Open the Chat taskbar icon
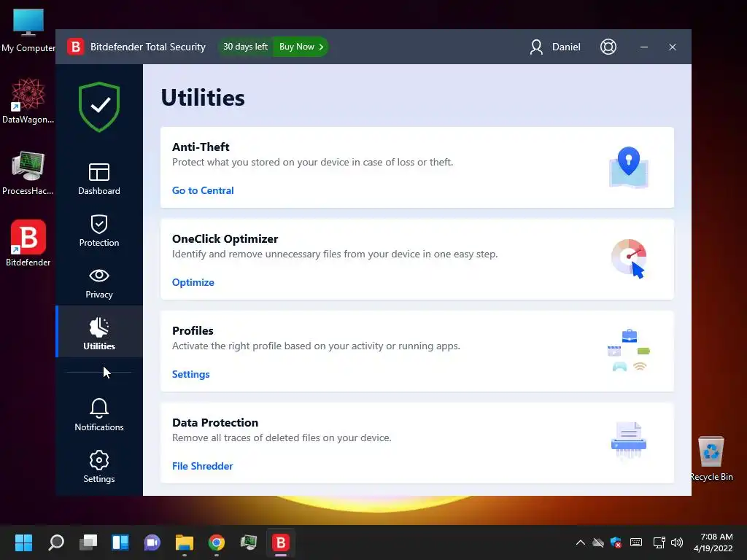This screenshot has height=560, width=747. click(x=152, y=542)
